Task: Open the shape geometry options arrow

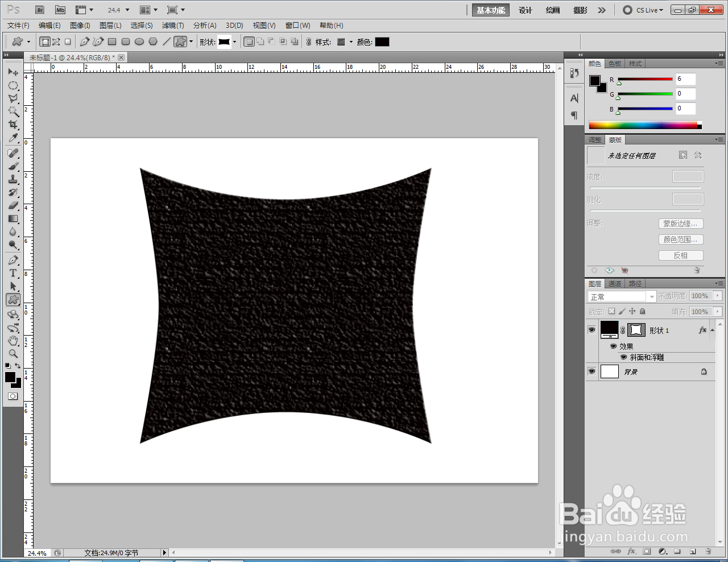Action: click(191, 42)
